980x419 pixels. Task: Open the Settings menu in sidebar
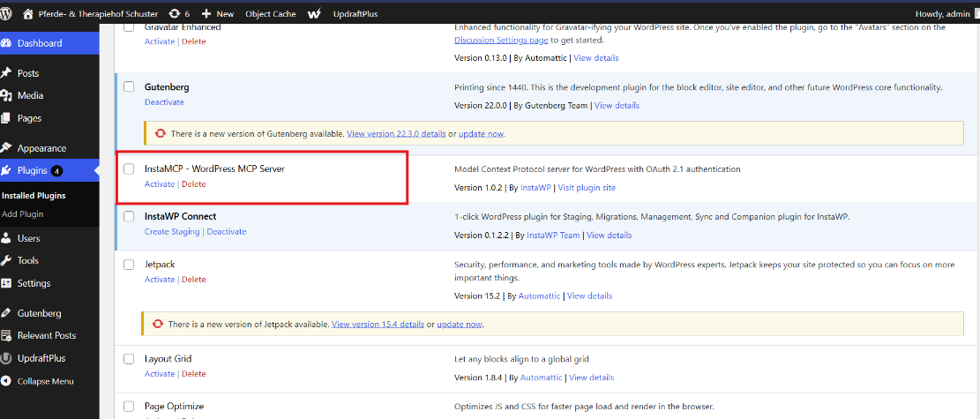(x=34, y=283)
